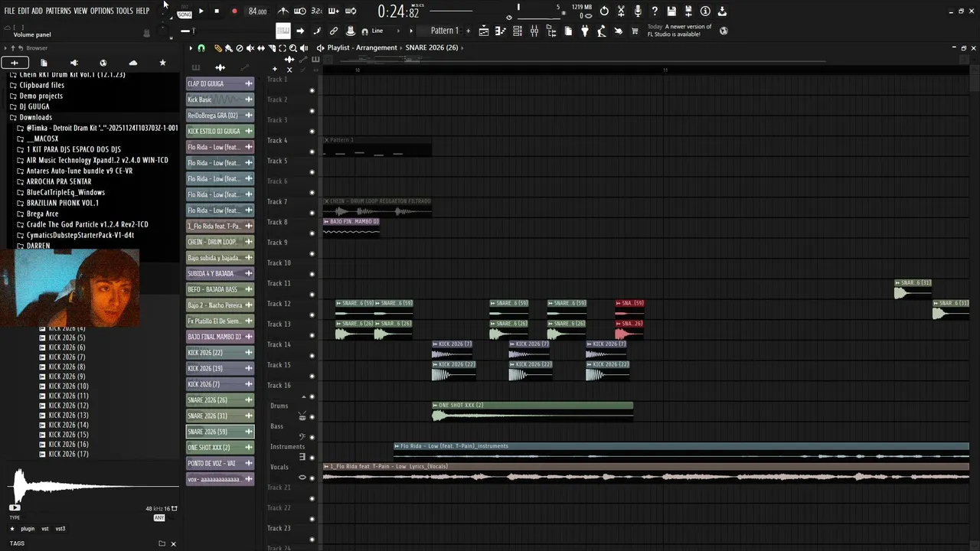980x551 pixels.
Task: Select the delete tool in Playlist toolbar
Action: [x=239, y=48]
